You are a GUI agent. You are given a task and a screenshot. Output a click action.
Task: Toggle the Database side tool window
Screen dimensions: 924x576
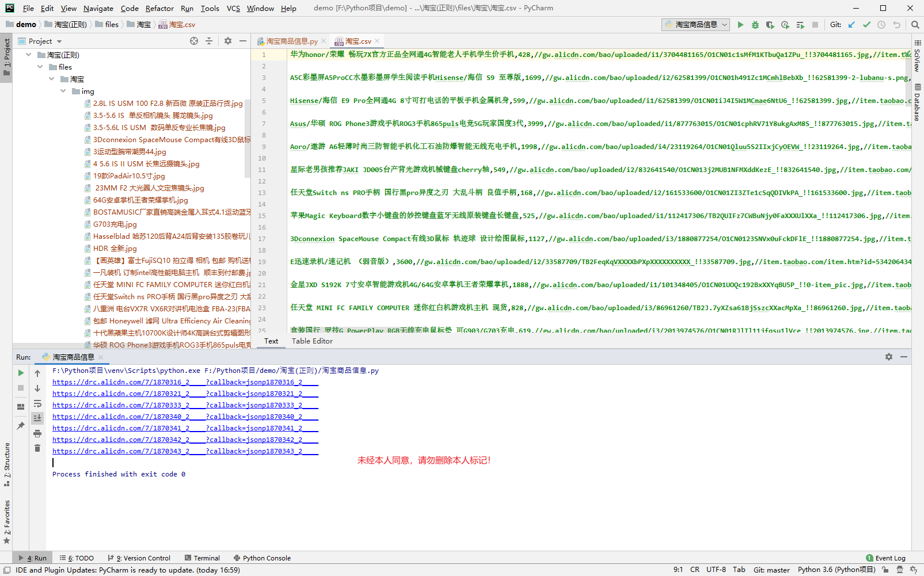tap(918, 102)
